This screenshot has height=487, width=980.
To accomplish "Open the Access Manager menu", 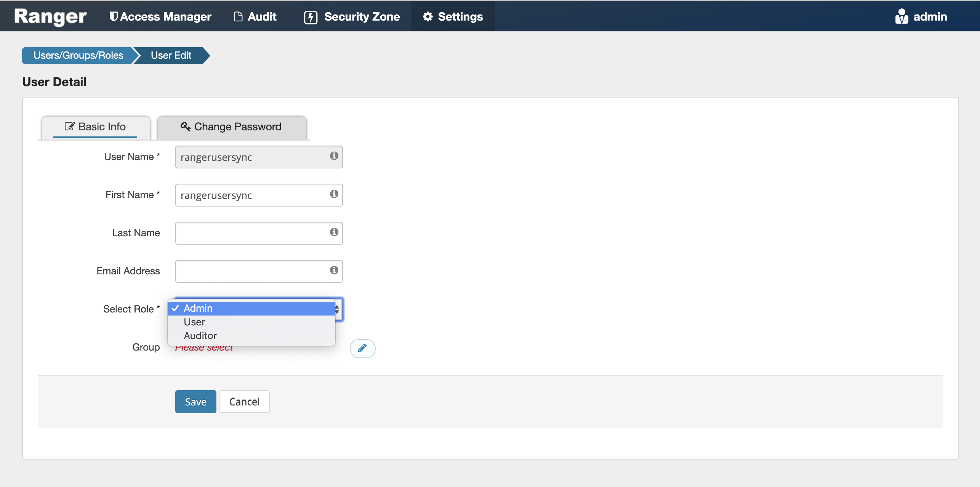I will [160, 16].
